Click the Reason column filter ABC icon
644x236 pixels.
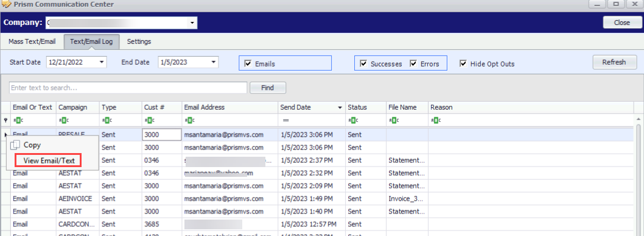[x=436, y=121]
